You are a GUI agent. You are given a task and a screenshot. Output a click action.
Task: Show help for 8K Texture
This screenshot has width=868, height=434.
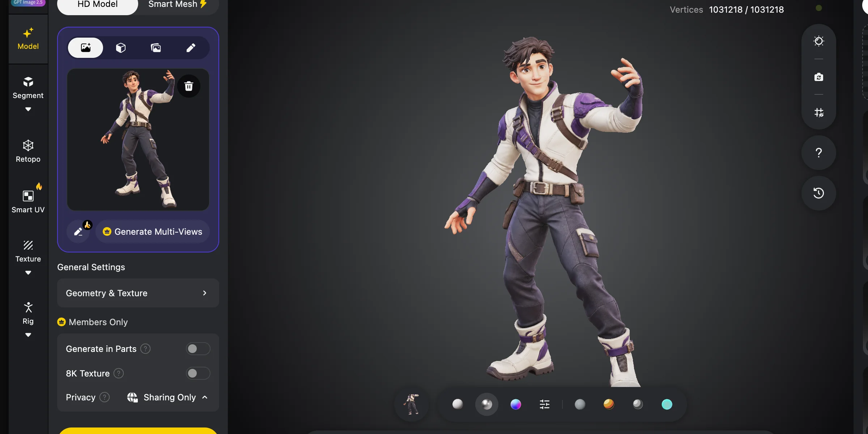119,373
